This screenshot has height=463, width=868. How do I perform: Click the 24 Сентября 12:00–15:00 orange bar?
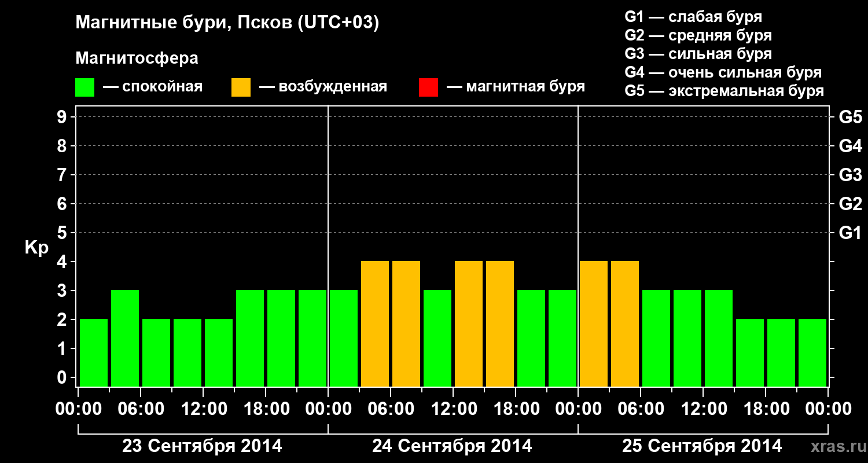469,324
